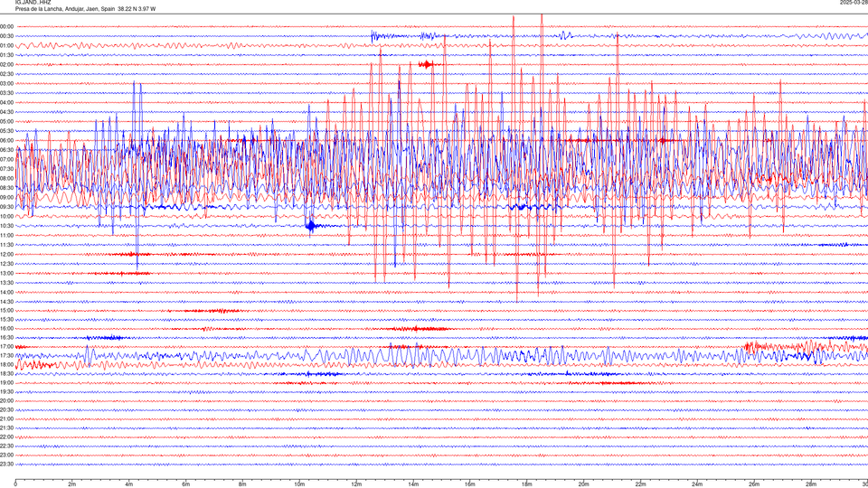Click the '0' tick on the bottom axis
This screenshot has height=488, width=868.
[x=15, y=484]
